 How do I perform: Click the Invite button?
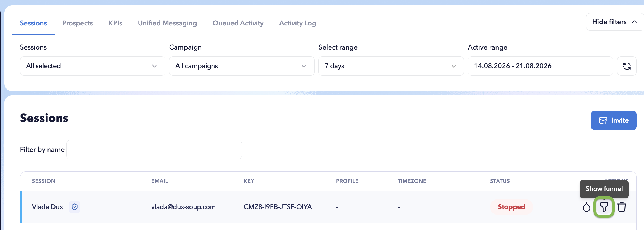pyautogui.click(x=614, y=120)
